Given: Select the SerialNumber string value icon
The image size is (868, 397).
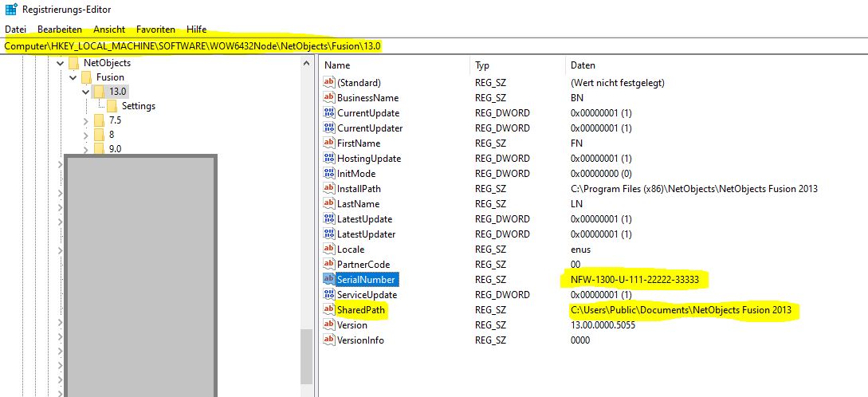Looking at the screenshot, I should (329, 280).
